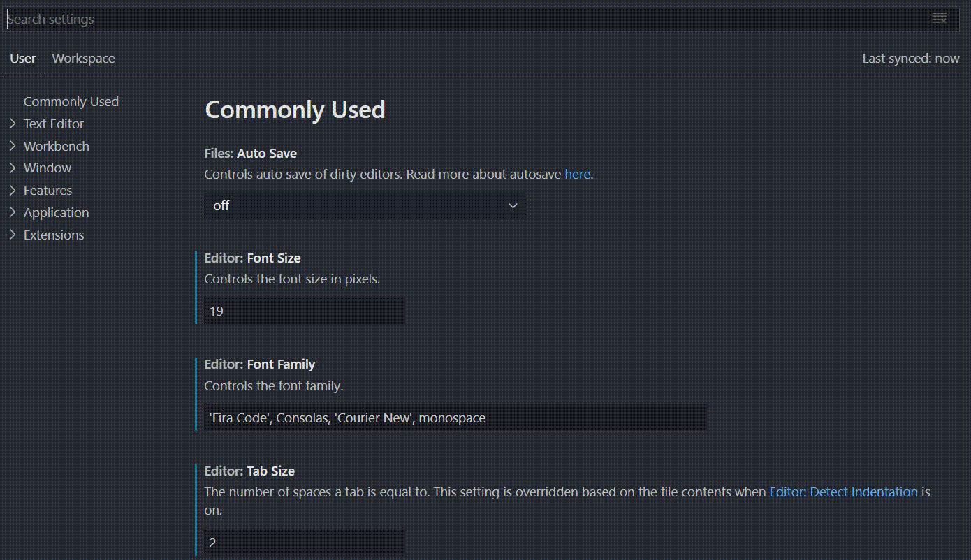Expand the Application section chevron
Viewport: 971px width, 560px height.
point(13,212)
